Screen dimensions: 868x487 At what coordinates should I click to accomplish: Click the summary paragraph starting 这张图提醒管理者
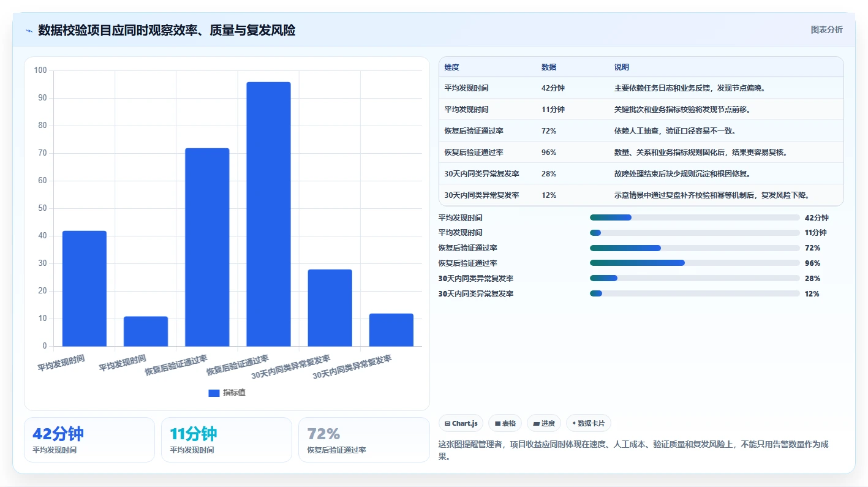tap(633, 450)
